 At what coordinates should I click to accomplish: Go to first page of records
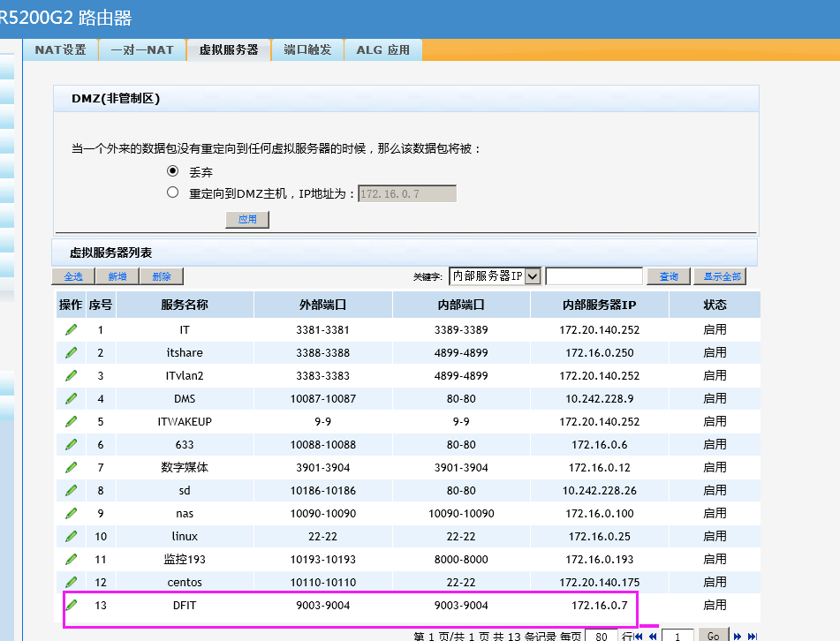[639, 636]
